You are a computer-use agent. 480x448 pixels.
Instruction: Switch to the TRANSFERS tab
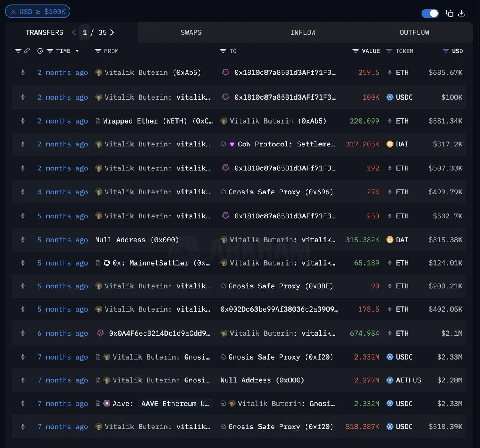(44, 32)
